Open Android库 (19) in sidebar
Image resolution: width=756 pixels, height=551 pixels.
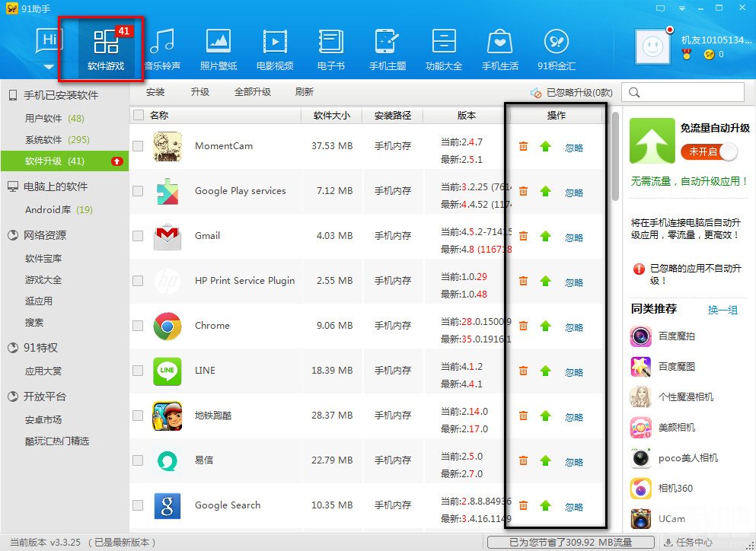(59, 210)
